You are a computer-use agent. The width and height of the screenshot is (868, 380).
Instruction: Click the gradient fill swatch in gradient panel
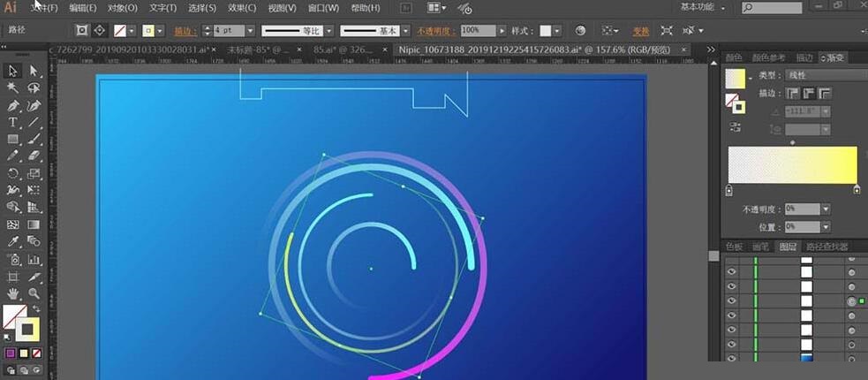pyautogui.click(x=736, y=78)
